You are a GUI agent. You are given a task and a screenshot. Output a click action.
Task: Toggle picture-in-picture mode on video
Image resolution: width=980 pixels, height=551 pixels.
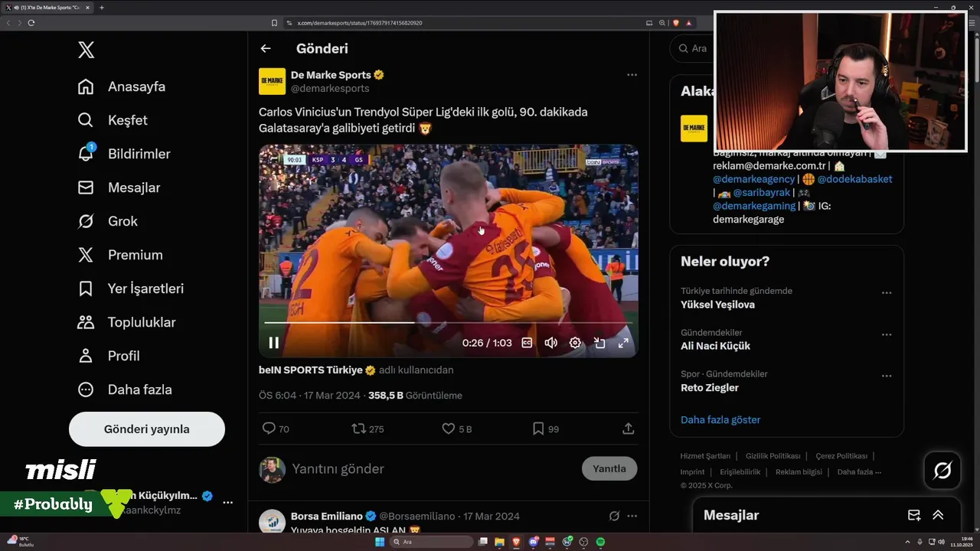(599, 343)
